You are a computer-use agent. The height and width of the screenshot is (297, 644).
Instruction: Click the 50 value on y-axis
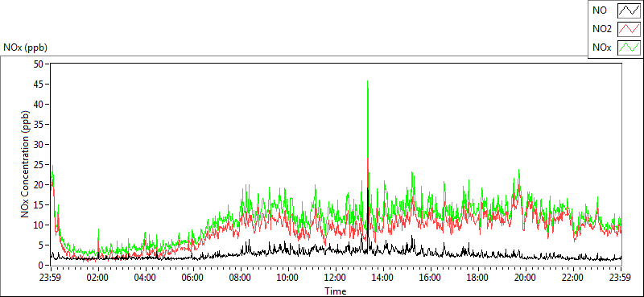point(39,64)
